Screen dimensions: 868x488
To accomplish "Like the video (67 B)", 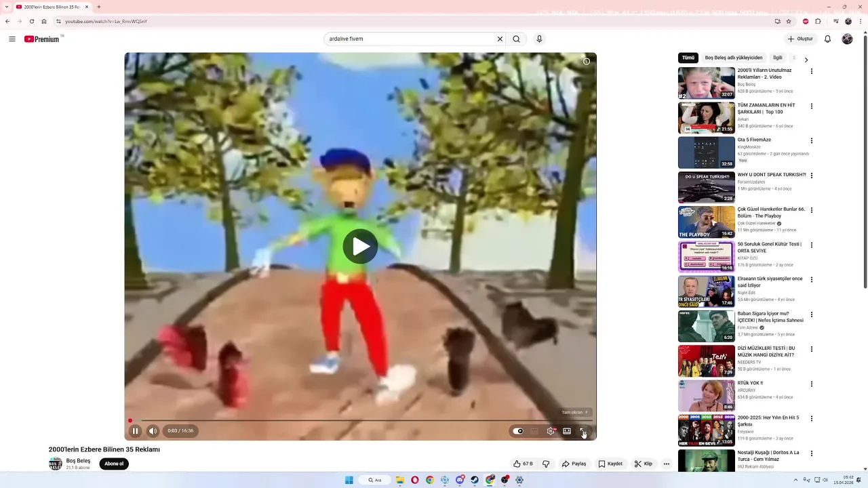I will tap(523, 464).
